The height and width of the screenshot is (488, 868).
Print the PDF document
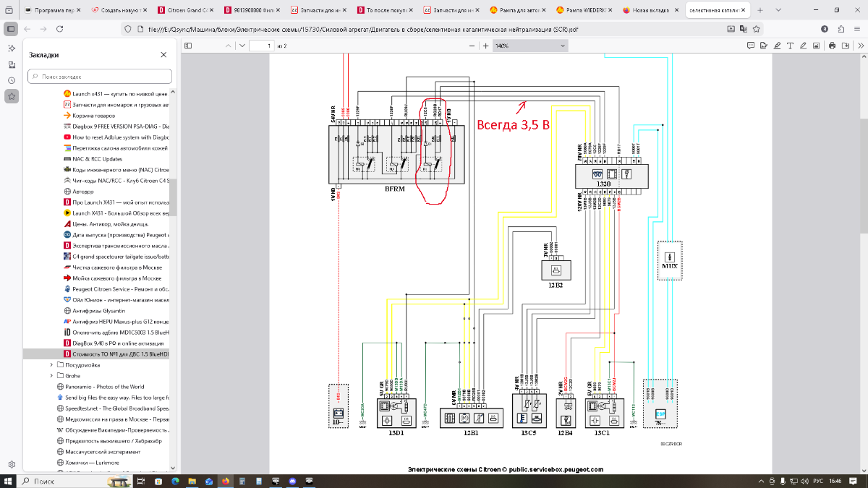pos(833,46)
